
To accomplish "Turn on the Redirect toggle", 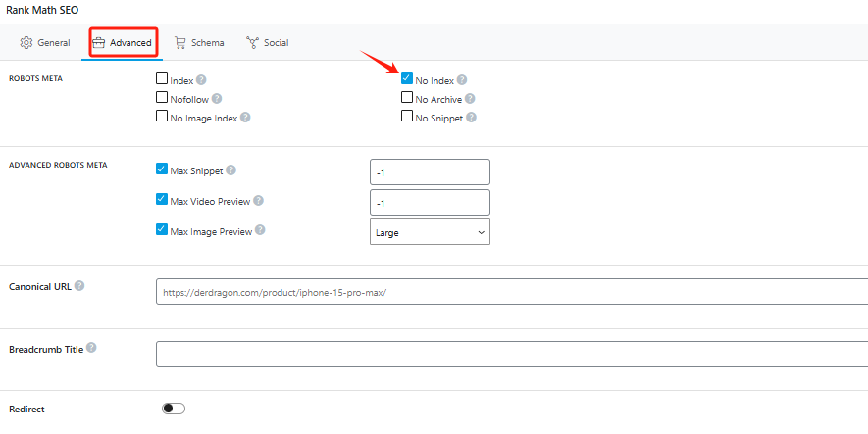I will 174,409.
